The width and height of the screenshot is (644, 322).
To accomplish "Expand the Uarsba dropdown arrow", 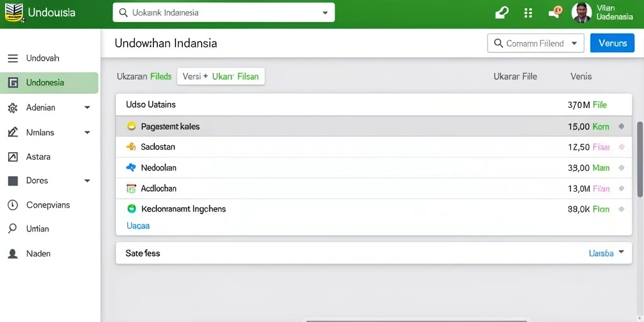I will (x=621, y=252).
